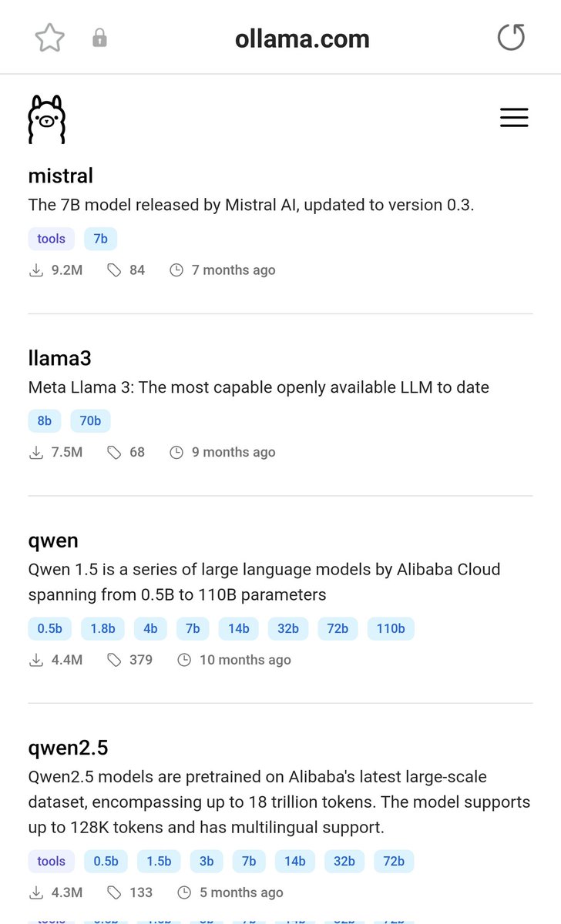Click the qwen clock updated icon
The height and width of the screenshot is (924, 561).
[x=184, y=660]
